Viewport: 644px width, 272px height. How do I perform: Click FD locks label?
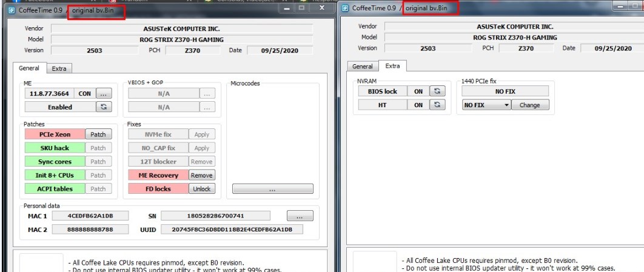(158, 188)
